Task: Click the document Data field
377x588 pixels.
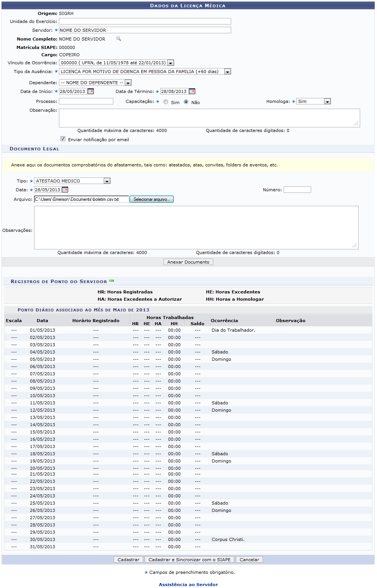Action: [48, 190]
